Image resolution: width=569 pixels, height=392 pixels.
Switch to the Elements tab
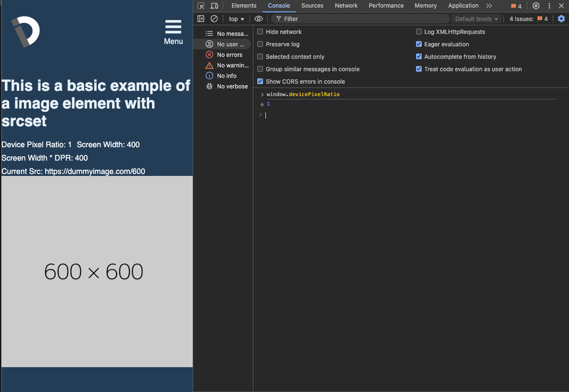[x=244, y=6]
